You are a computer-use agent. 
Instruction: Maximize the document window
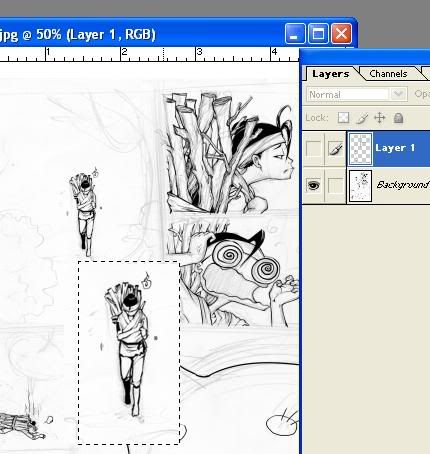click(x=318, y=34)
